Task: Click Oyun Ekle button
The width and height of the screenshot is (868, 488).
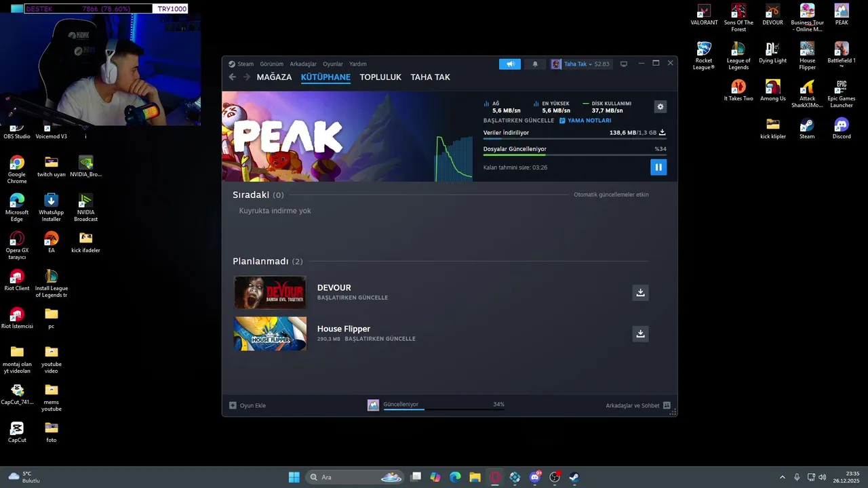Action: (248, 405)
